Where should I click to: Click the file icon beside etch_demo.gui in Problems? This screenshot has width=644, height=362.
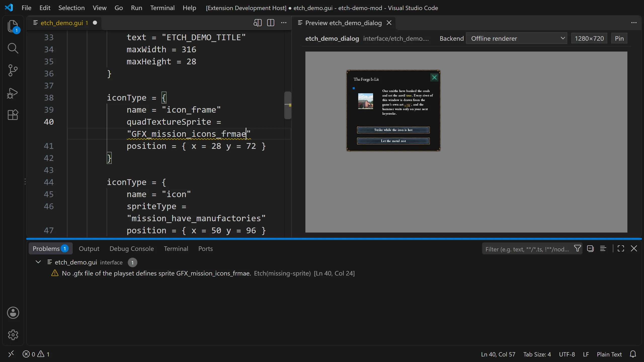50,262
